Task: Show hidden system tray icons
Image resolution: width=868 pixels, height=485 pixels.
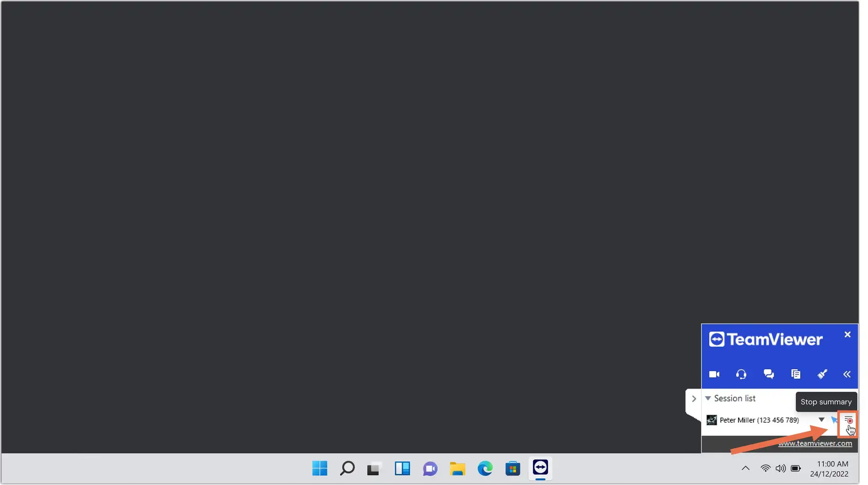Action: (x=745, y=469)
